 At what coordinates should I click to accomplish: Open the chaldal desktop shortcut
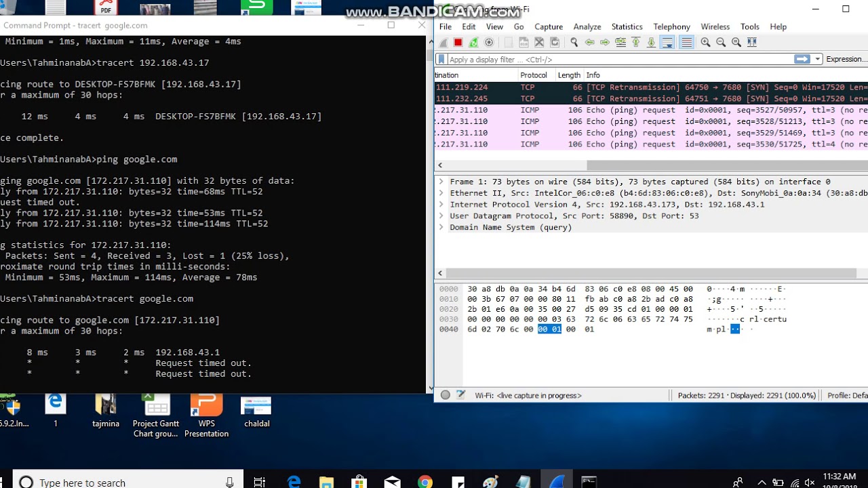[x=256, y=411]
